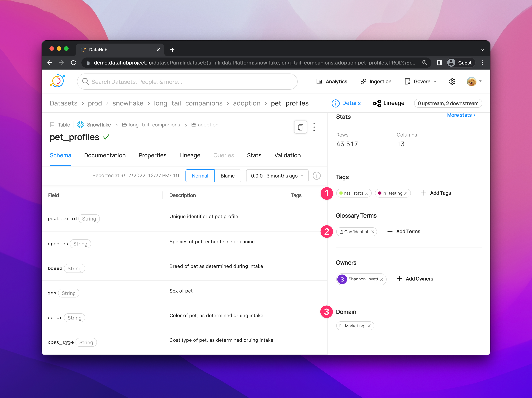The height and width of the screenshot is (398, 532).
Task: Remove the Marketing domain with X
Action: [x=369, y=326]
